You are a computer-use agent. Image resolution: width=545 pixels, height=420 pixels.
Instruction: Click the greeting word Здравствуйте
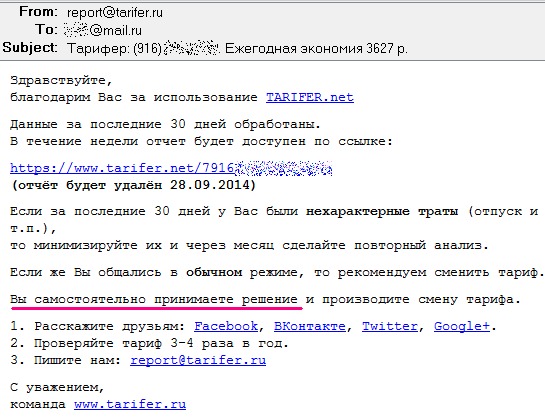pos(58,80)
